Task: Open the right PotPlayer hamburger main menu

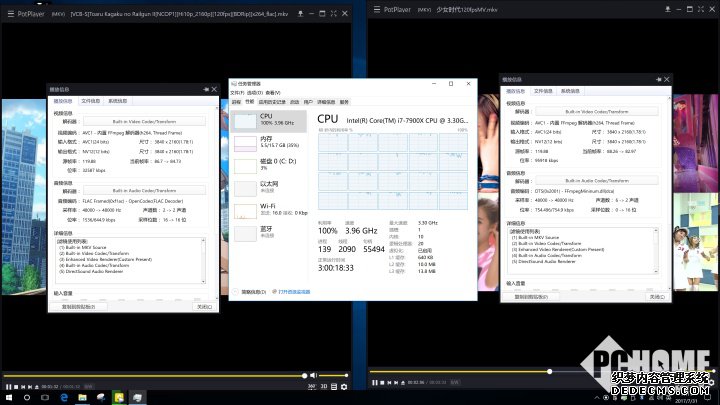Action: (377, 9)
